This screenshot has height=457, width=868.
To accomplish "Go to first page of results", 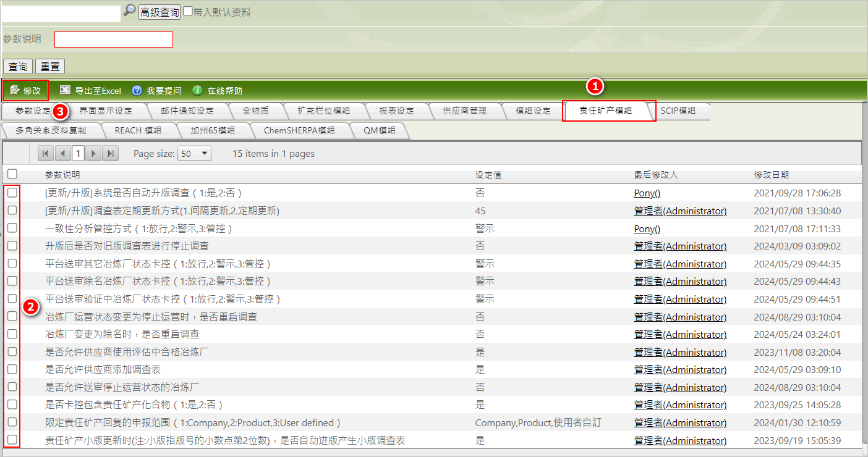I will point(46,154).
